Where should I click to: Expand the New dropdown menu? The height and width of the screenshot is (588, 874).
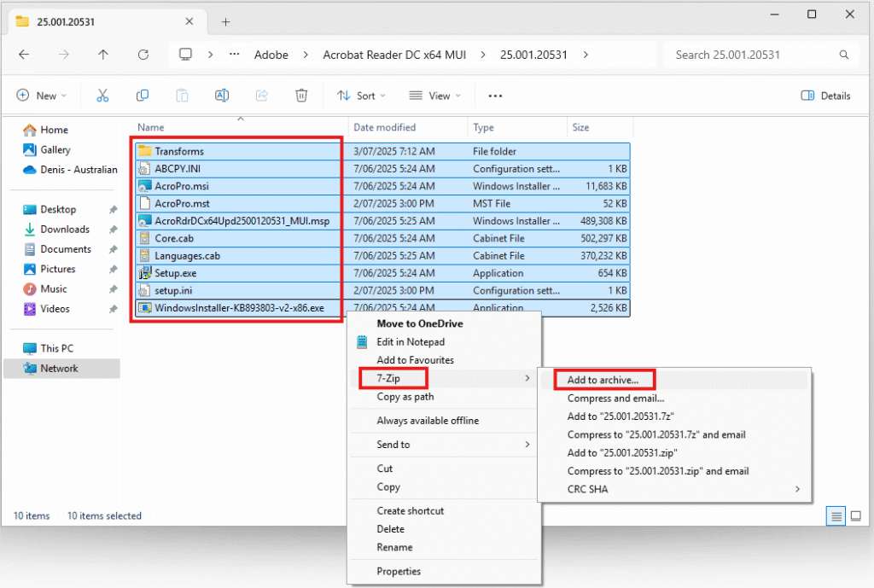coord(42,96)
